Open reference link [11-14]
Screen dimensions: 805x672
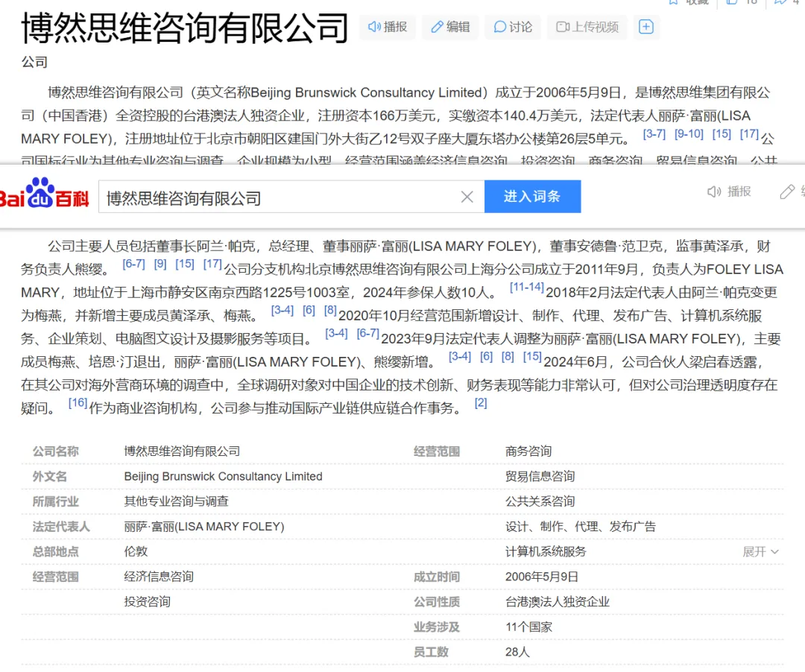click(526, 288)
